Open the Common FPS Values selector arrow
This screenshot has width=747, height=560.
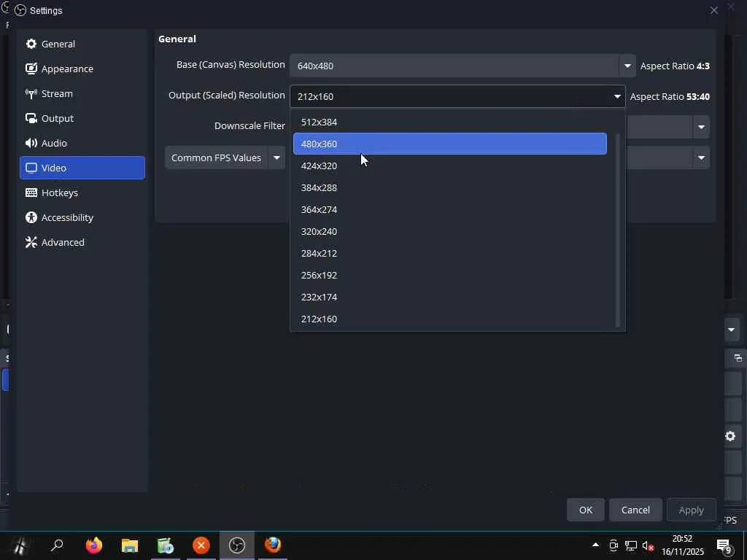click(276, 157)
